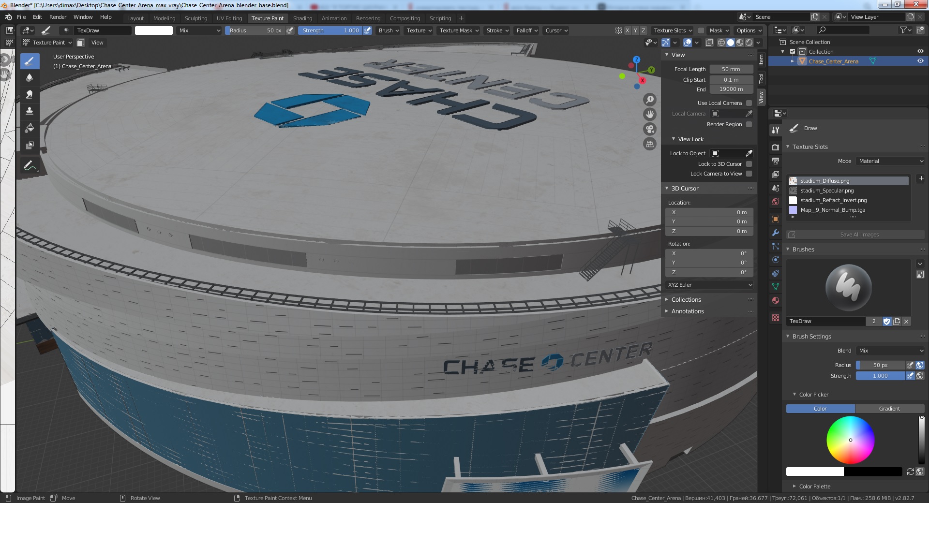Open the View Layer properties tab
Viewport: 929px width, 560px height.
click(776, 174)
